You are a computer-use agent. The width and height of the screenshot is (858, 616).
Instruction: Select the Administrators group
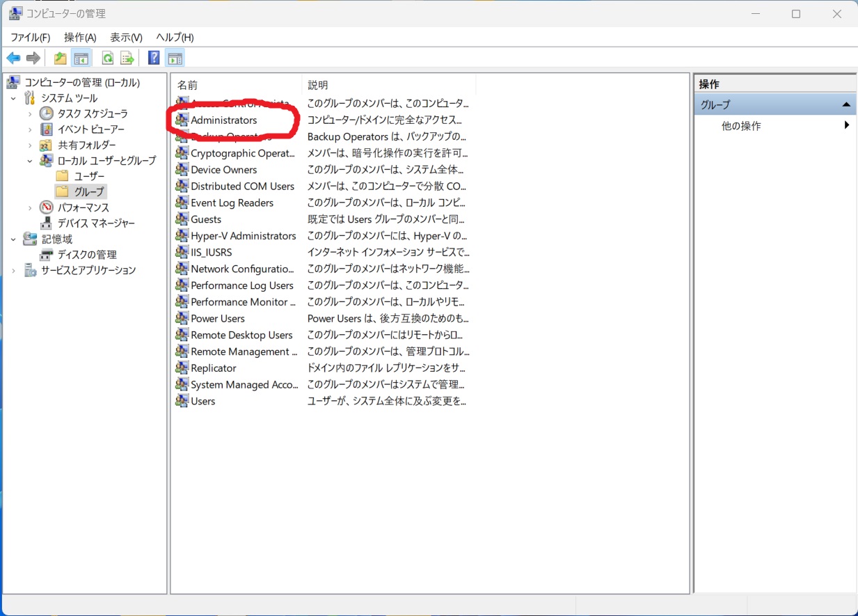click(223, 120)
